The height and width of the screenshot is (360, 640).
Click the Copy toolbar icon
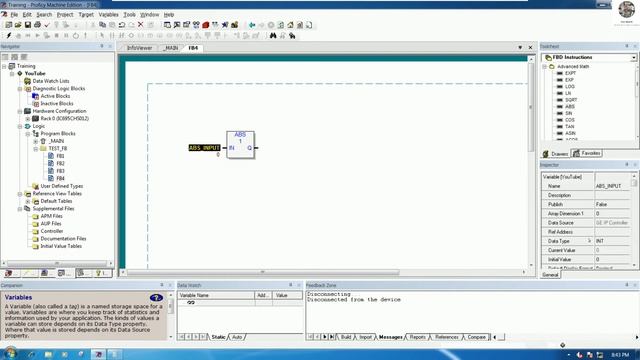point(102,25)
